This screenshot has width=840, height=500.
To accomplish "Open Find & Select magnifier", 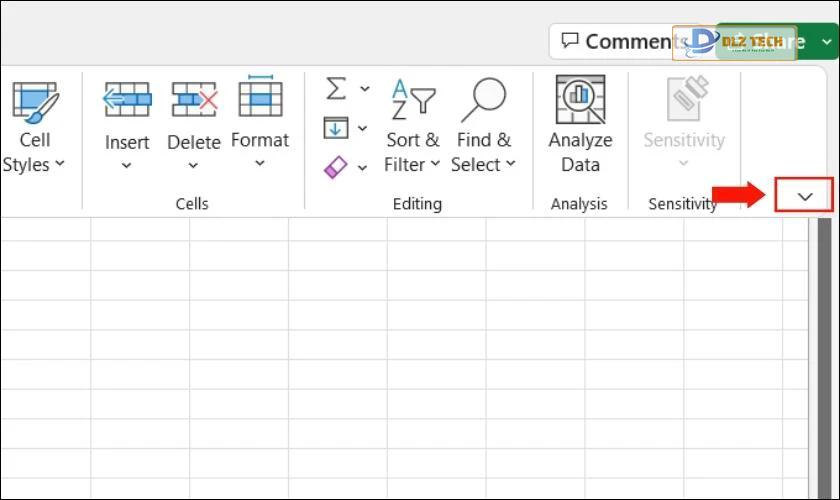I will coord(483,127).
